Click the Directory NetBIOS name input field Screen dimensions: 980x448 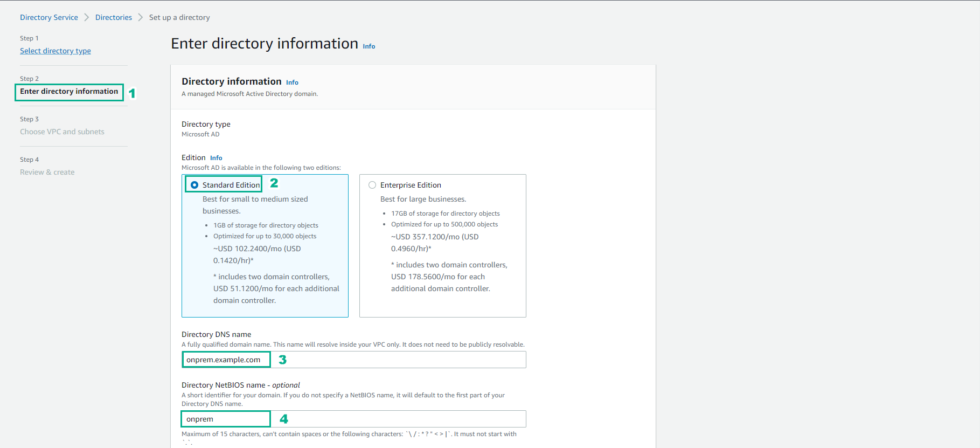354,419
